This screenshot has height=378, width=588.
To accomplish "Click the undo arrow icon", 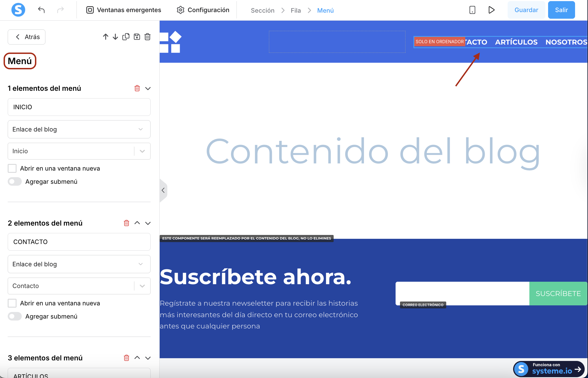I will click(x=41, y=10).
